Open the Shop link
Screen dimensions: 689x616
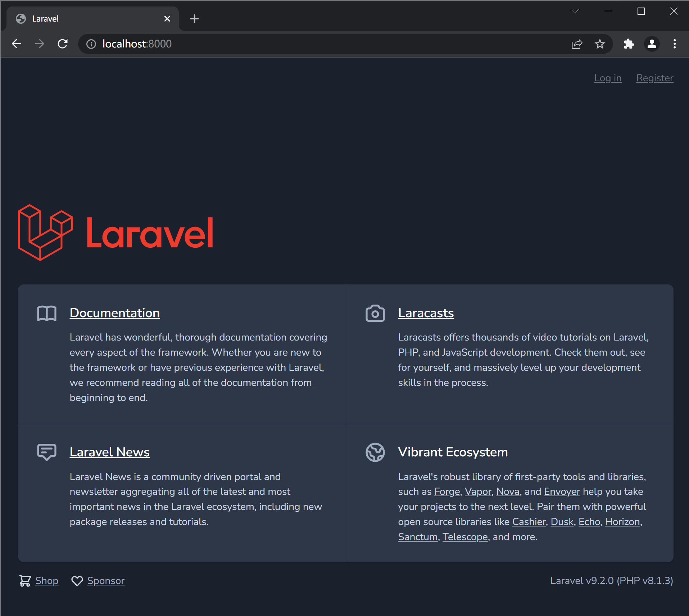47,581
